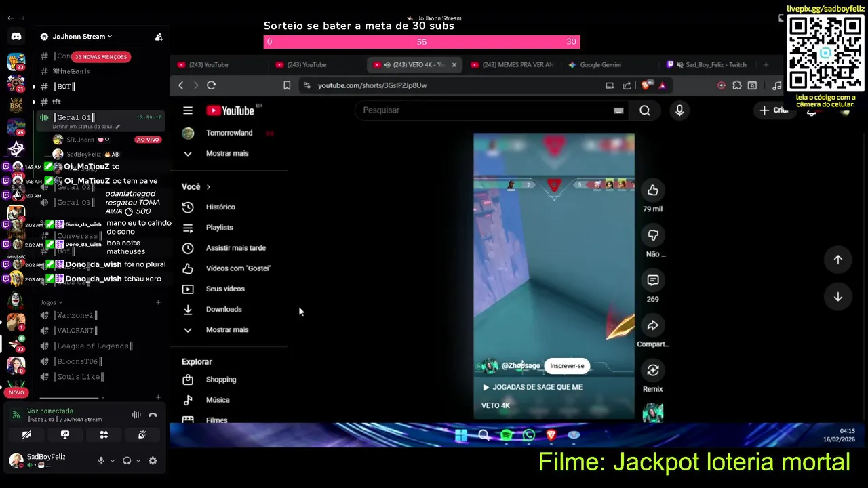The height and width of the screenshot is (488, 868).
Task: Expand Mostrar mais below Downloads
Action: [x=227, y=330]
